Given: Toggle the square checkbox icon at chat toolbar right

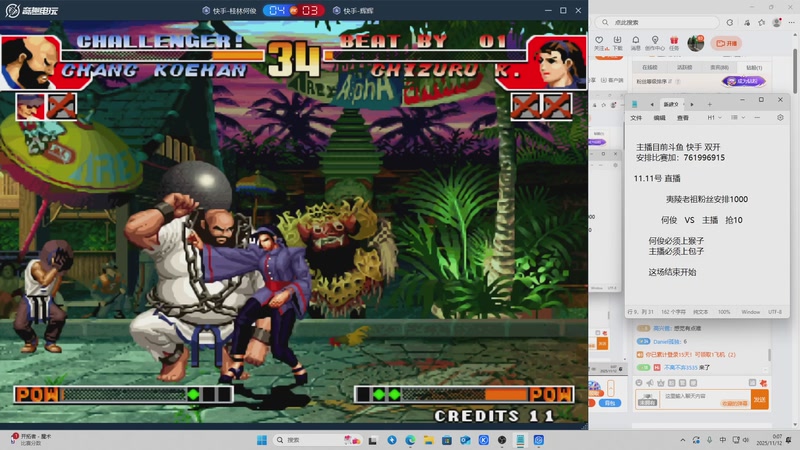Looking at the screenshot, I should pyautogui.click(x=752, y=383).
